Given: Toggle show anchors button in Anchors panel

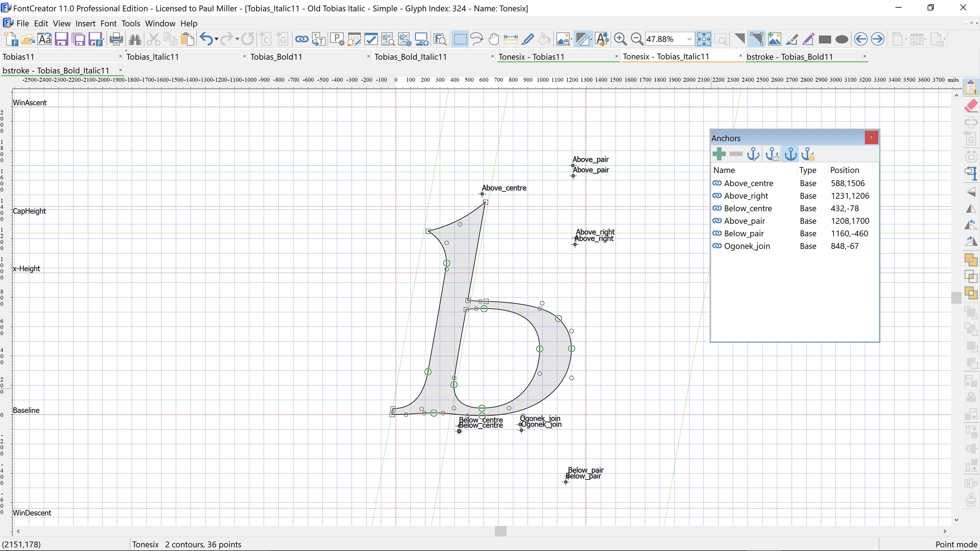Looking at the screenshot, I should tap(790, 154).
